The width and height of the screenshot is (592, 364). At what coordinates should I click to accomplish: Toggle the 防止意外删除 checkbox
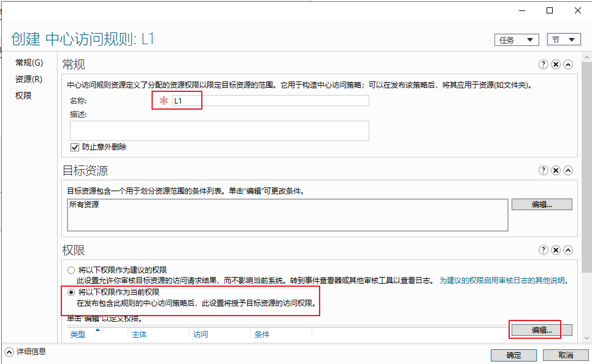(75, 147)
